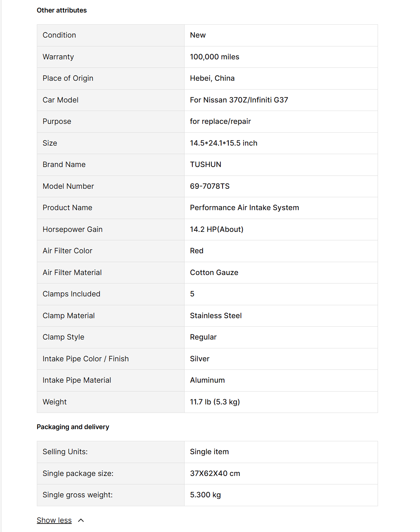
Task: Click the "Show less" link
Action: pyautogui.click(x=54, y=520)
